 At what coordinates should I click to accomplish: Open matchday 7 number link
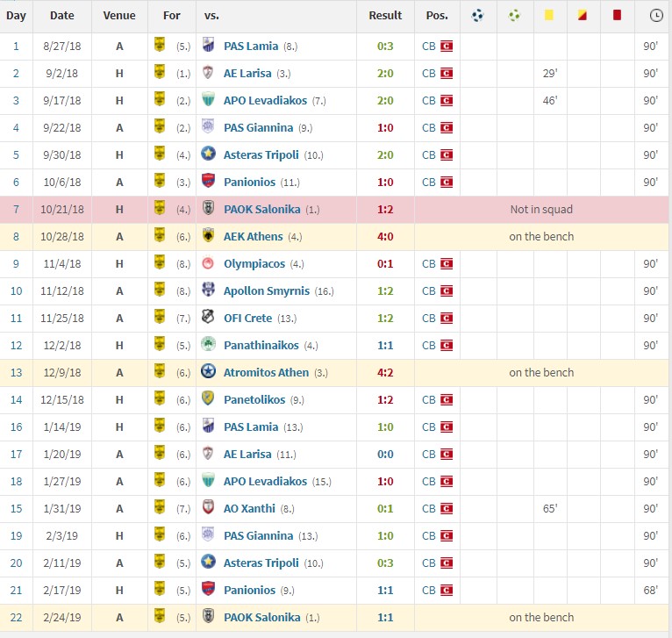[16, 209]
